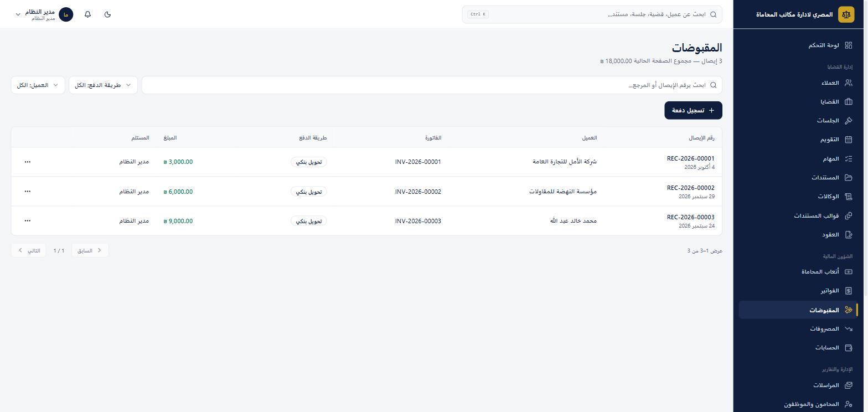Open actions menu for REC-2026-00003
Viewport: 868px width, 412px height.
28,221
